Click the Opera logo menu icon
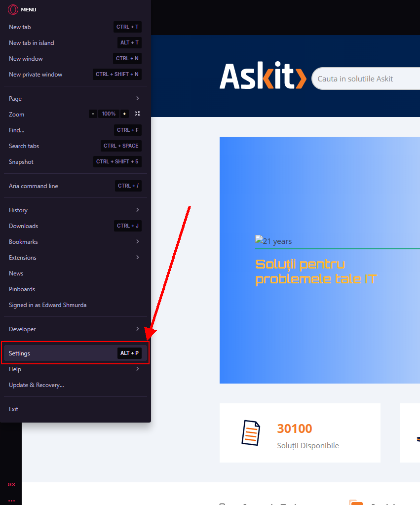 pyautogui.click(x=13, y=9)
